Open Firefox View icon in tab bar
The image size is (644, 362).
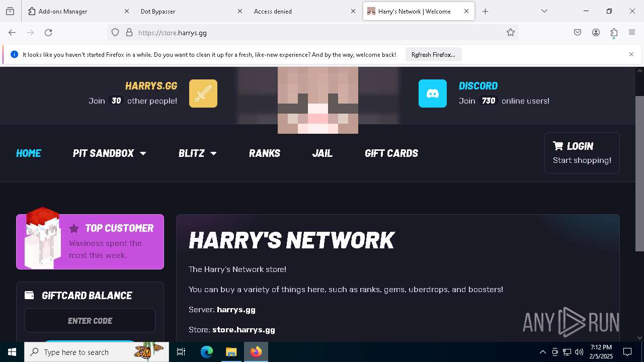[x=10, y=11]
